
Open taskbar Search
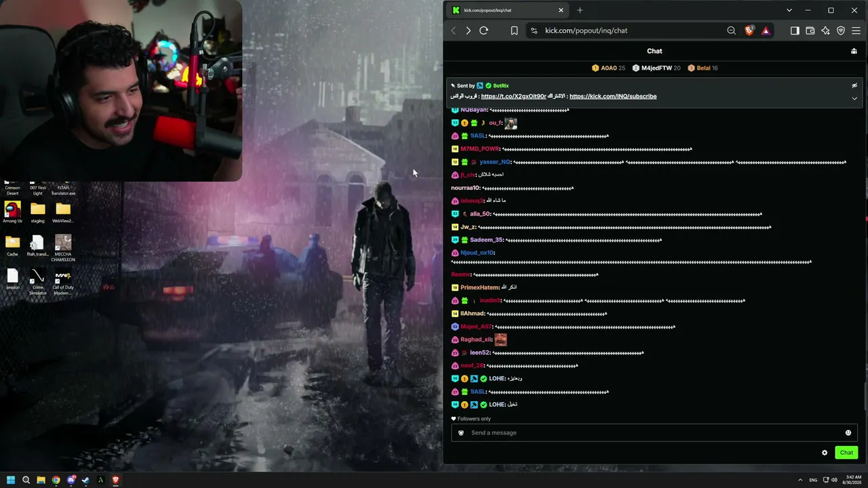[26, 480]
